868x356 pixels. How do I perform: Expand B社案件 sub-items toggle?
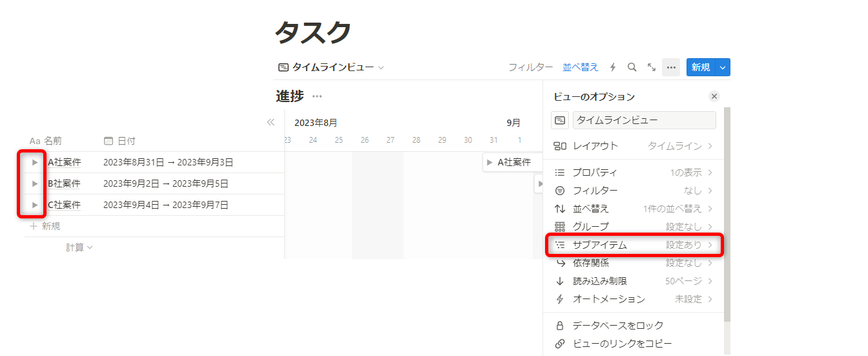point(35,183)
